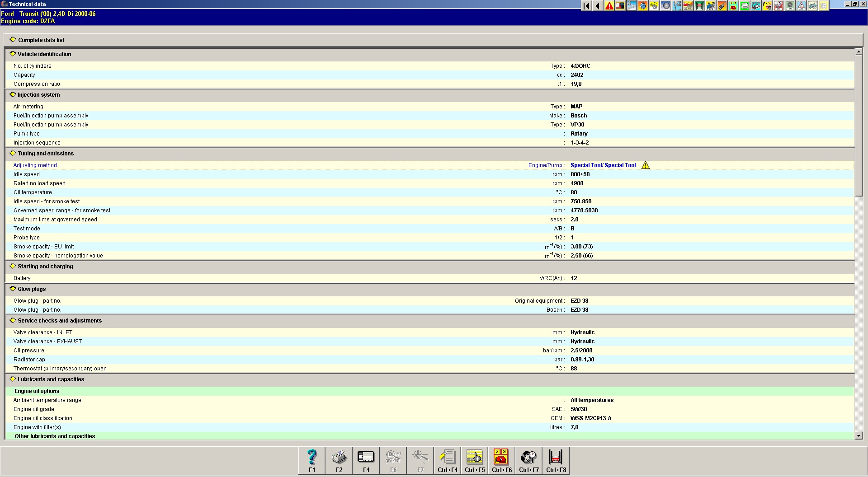Screen dimensions: 868x477
Task: Click the Ctrl+F5 yellow list pointer button
Action: [475, 460]
